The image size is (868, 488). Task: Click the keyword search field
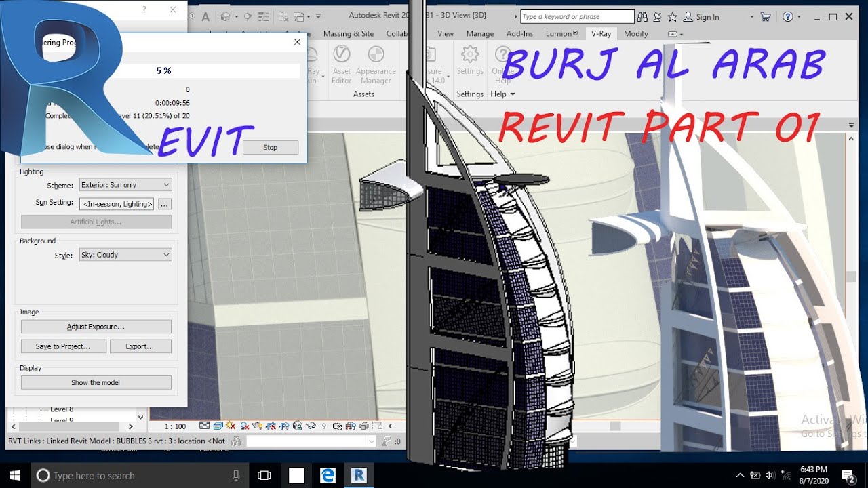577,16
